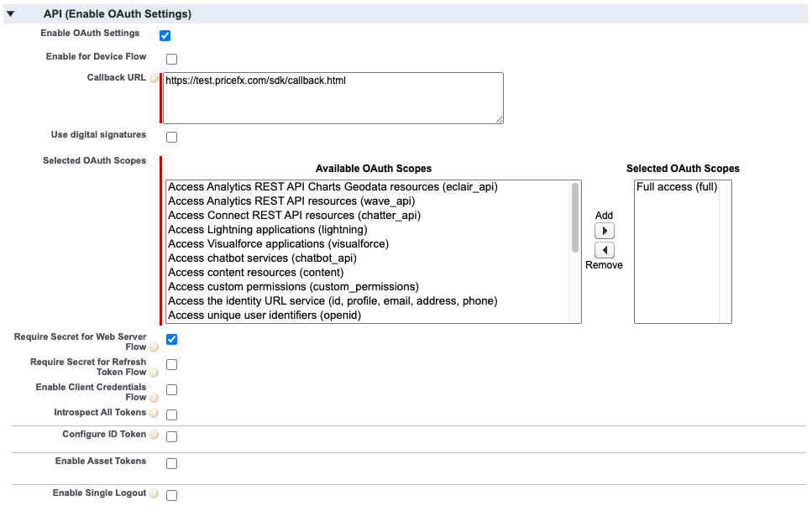This screenshot has width=812, height=511.
Task: Uncheck Require Secret for Web Server Flow
Action: [x=171, y=339]
